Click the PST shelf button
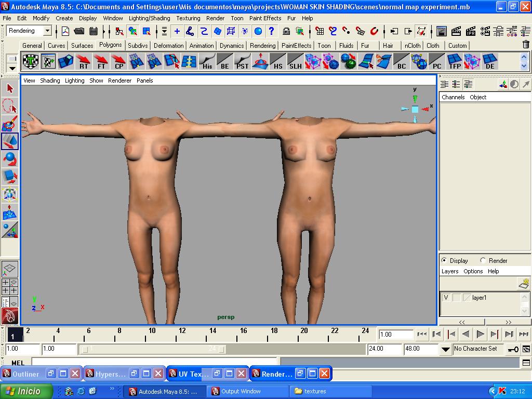This screenshot has width=532, height=399. (242, 62)
